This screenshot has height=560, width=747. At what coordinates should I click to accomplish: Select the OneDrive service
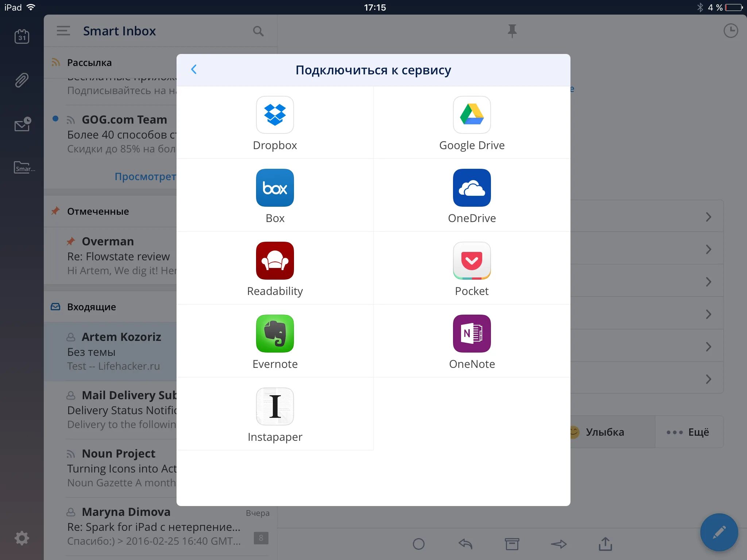pyautogui.click(x=472, y=195)
